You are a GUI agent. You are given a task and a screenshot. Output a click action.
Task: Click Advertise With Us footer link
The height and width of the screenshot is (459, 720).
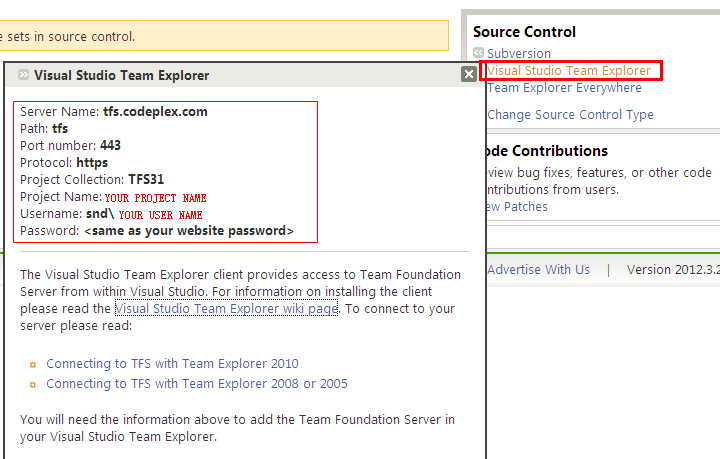click(x=538, y=269)
